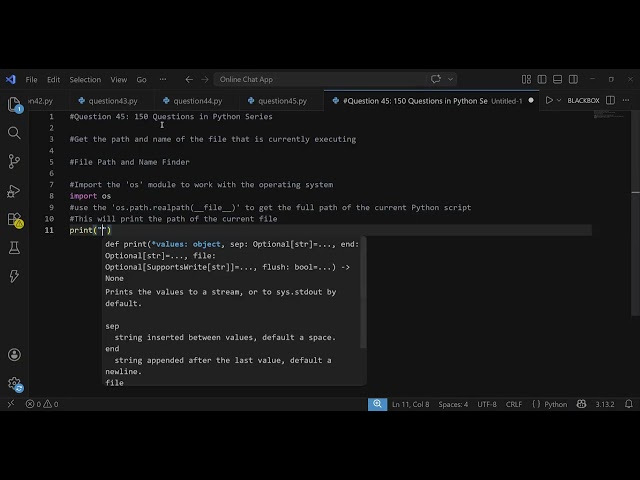Open the Explorer view in activity bar

[x=14, y=104]
